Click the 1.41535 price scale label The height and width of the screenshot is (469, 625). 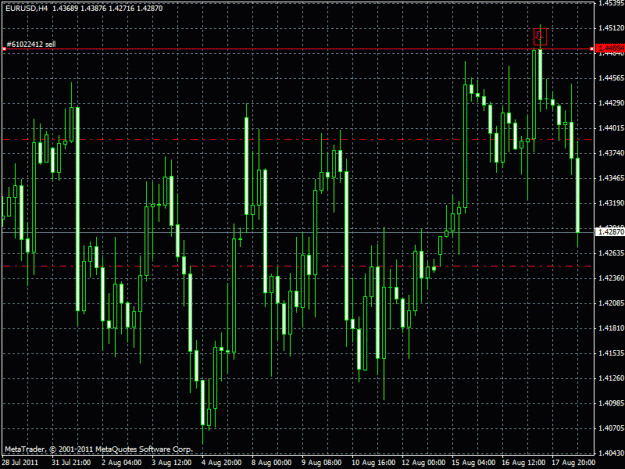click(611, 353)
